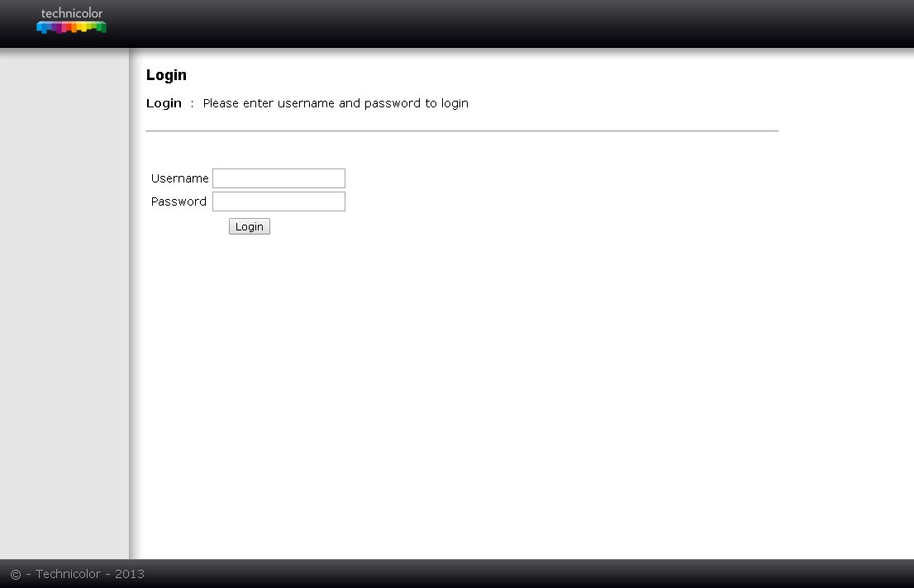Focus the Password input field
This screenshot has height=588, width=914.
[x=278, y=202]
